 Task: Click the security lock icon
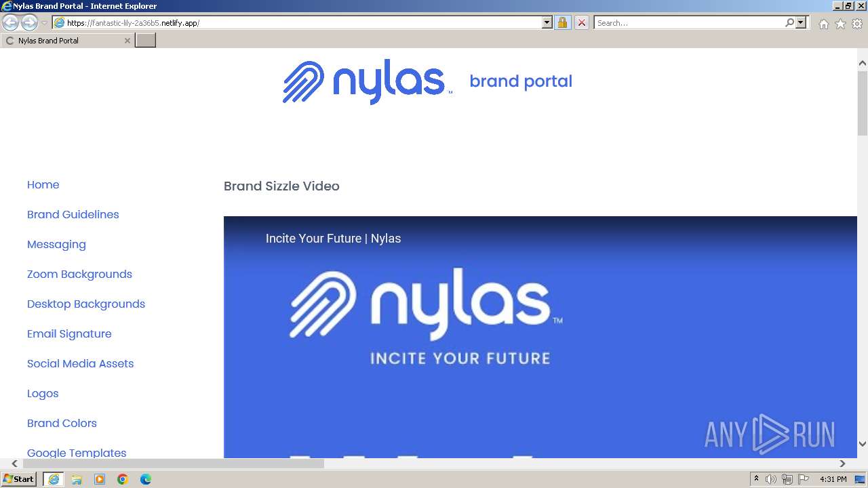(562, 23)
